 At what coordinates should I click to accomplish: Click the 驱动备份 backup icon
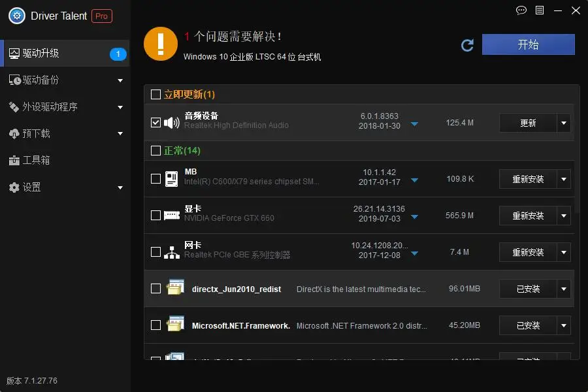[14, 80]
